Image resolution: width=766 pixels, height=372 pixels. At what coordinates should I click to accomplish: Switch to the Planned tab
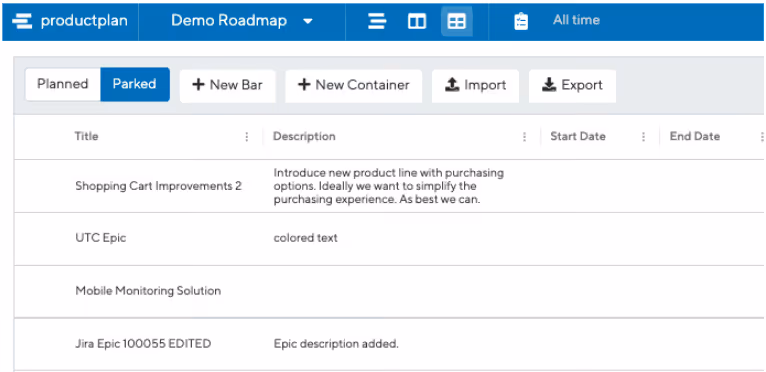63,84
